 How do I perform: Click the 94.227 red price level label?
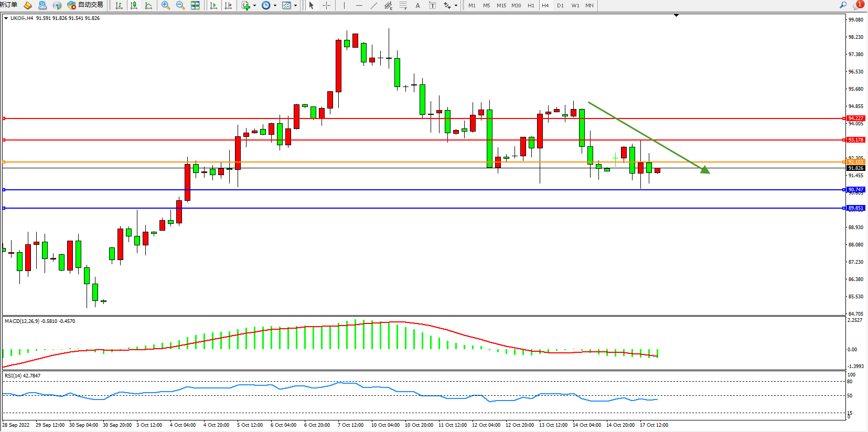click(x=855, y=118)
